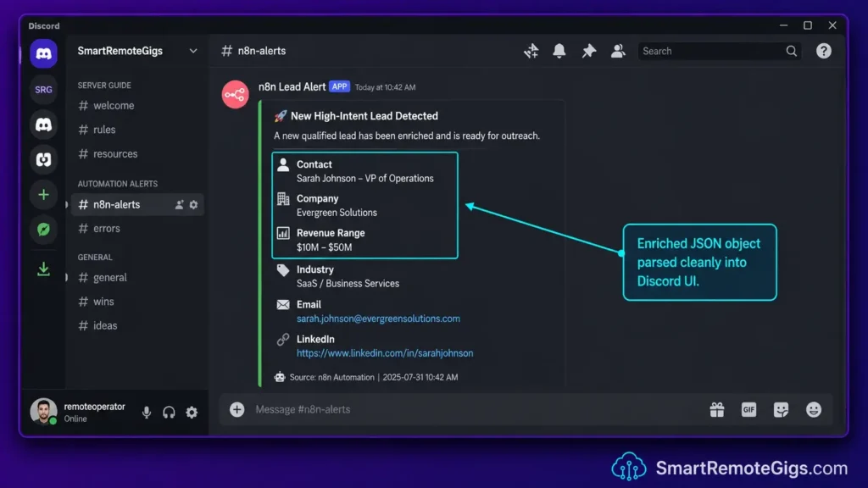This screenshot has height=488, width=868.
Task: Show the member list icon
Action: pos(618,51)
